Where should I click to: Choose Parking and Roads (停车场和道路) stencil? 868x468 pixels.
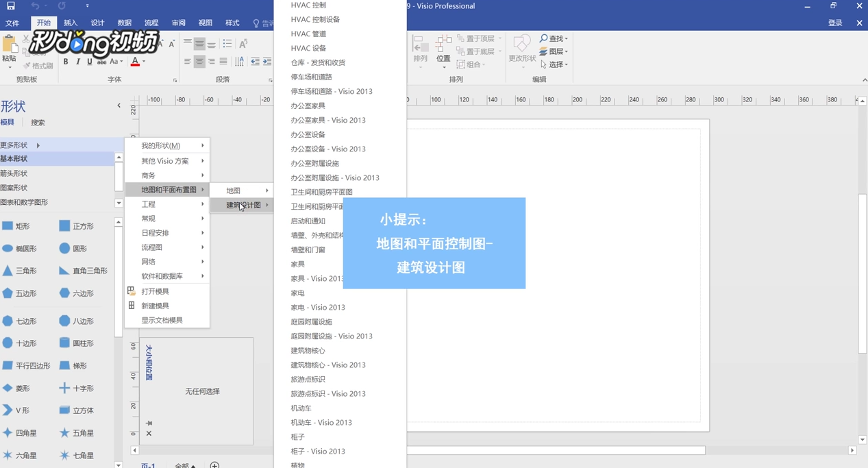(x=311, y=77)
